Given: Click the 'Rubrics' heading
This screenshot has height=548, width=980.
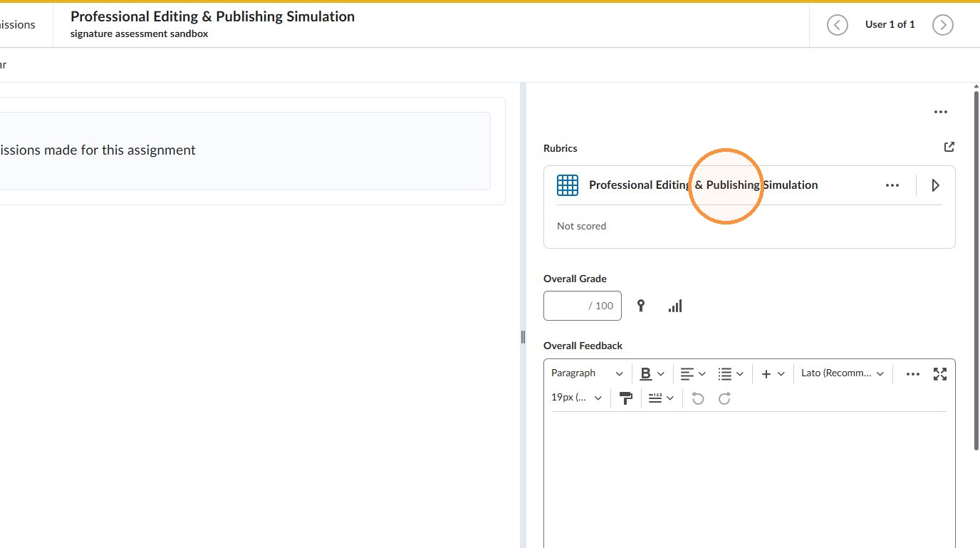Looking at the screenshot, I should (x=561, y=148).
